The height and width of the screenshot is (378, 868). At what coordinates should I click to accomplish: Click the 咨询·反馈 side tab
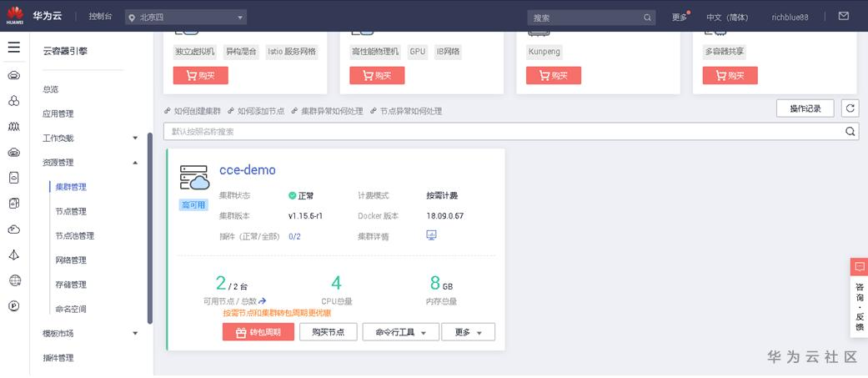(859, 307)
